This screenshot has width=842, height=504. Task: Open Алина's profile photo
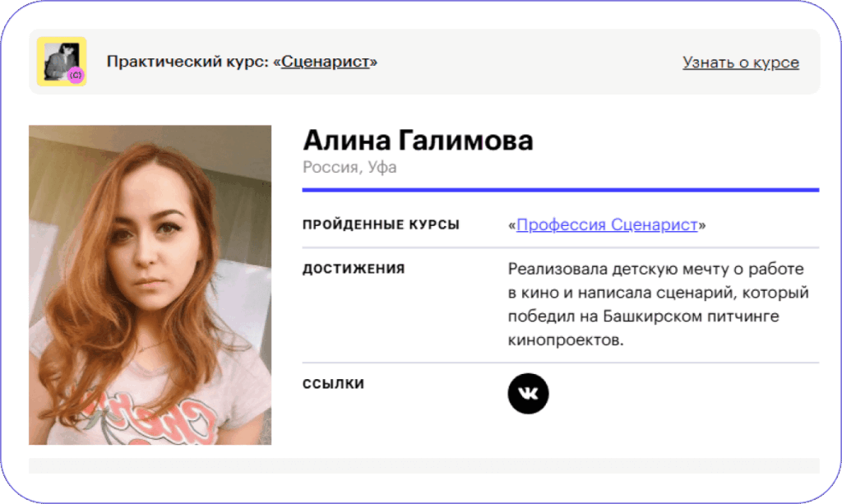pyautogui.click(x=150, y=284)
